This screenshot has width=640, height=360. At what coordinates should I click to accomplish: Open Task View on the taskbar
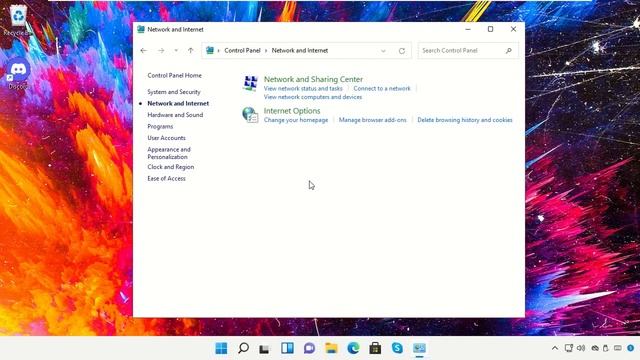click(264, 348)
